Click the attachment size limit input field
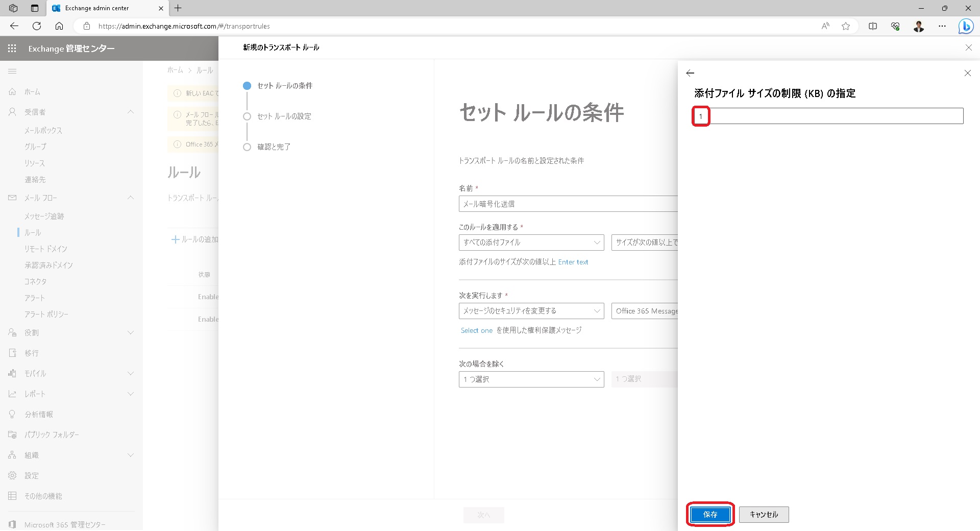 (827, 116)
